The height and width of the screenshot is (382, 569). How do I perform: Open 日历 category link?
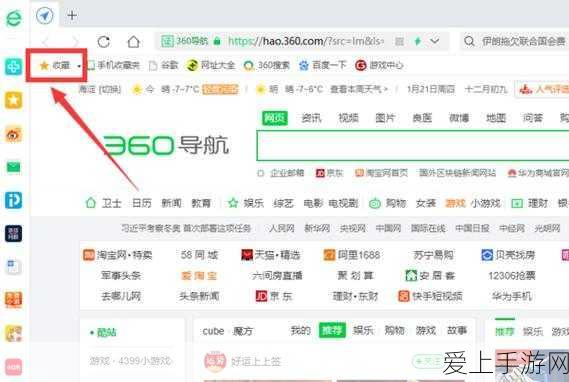142,203
